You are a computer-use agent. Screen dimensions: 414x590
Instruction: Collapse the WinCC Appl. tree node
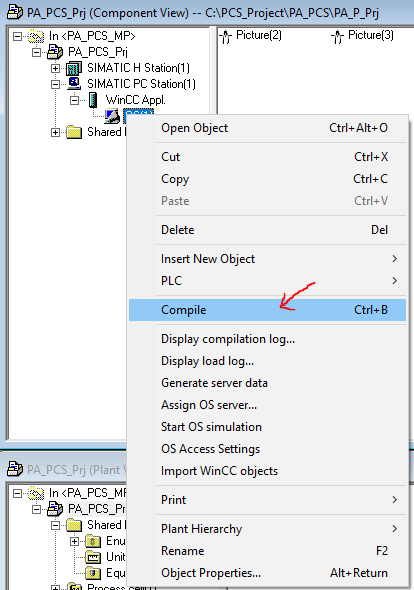tap(74, 100)
